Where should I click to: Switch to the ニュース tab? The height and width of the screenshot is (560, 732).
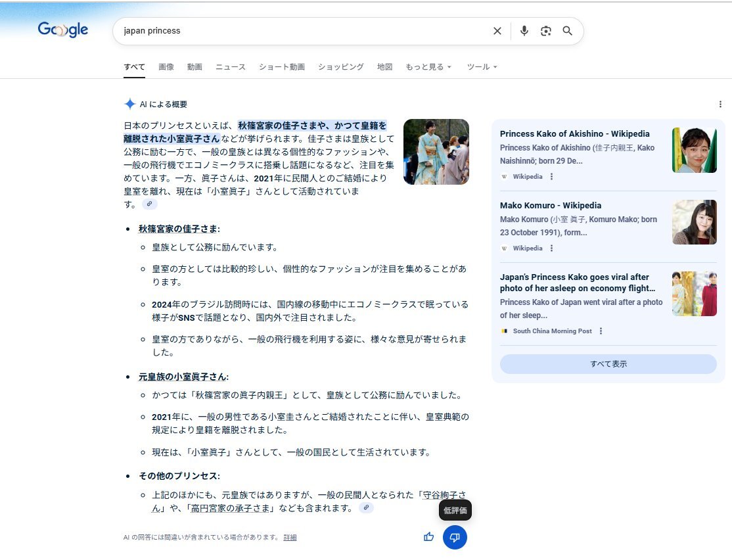point(231,67)
